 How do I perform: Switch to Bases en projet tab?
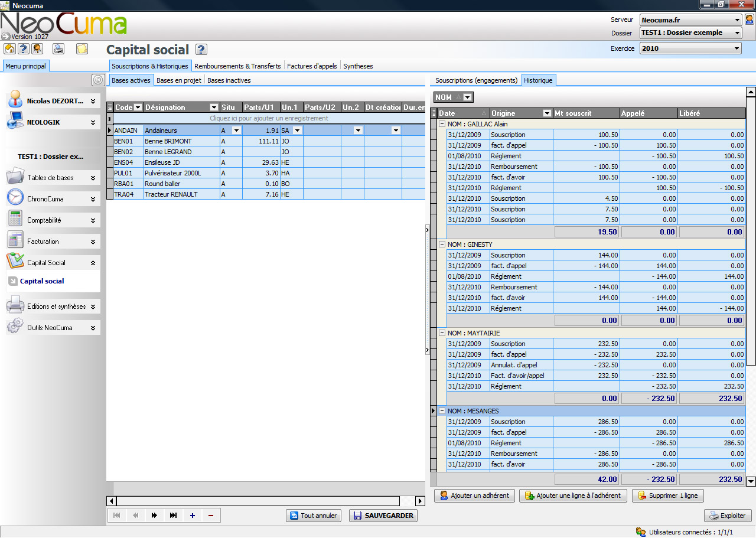click(x=179, y=80)
